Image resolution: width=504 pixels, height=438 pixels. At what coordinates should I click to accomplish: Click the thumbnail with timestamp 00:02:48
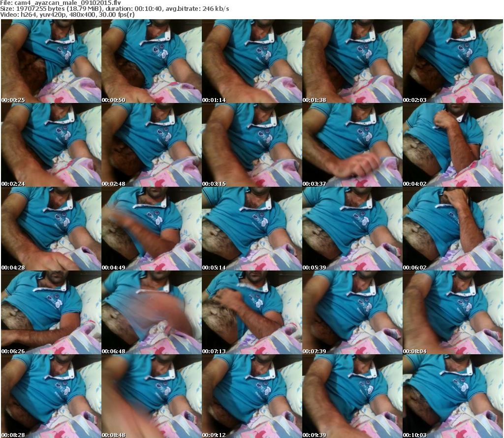click(x=152, y=145)
